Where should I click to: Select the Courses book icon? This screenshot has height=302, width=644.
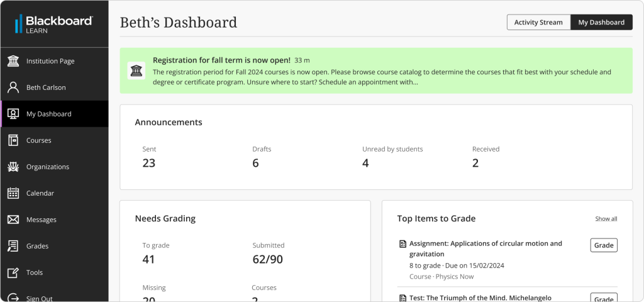(x=13, y=140)
